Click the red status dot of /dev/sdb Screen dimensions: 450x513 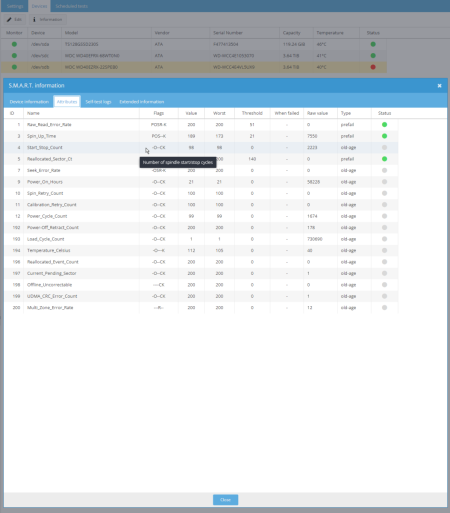pyautogui.click(x=373, y=67)
